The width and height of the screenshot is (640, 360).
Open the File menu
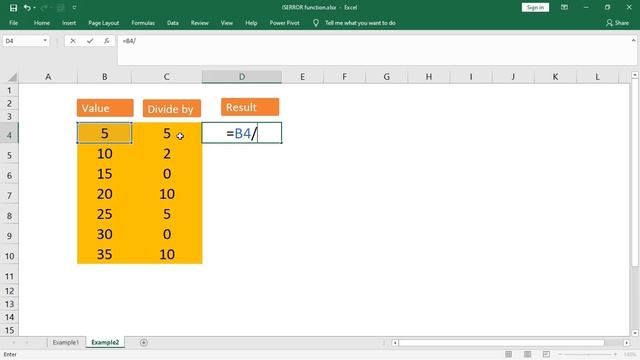13,23
